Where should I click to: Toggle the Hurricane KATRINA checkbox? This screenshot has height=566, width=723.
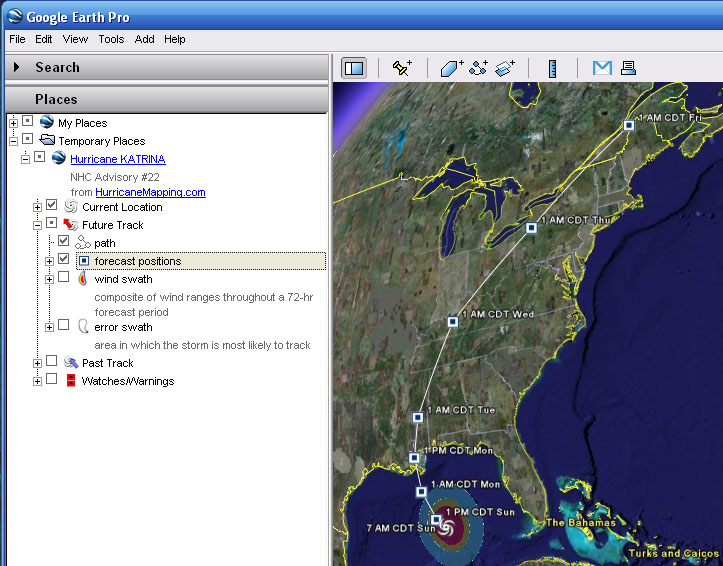pyautogui.click(x=40, y=157)
